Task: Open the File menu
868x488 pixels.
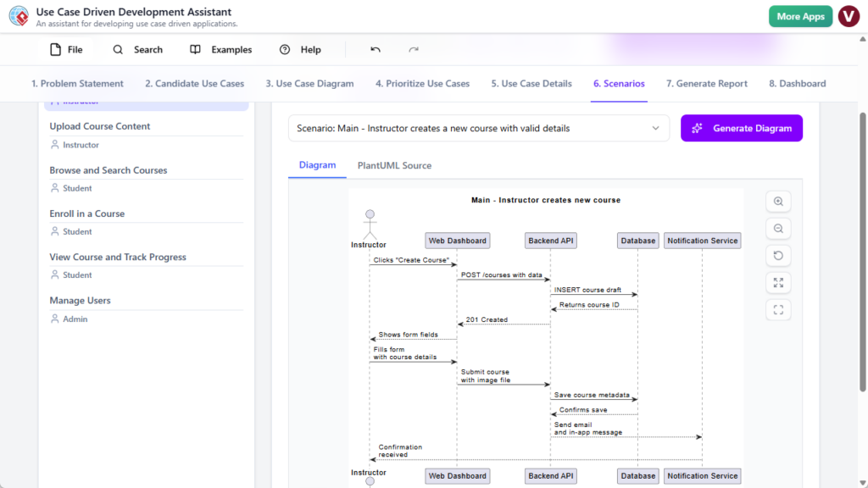Action: 65,49
